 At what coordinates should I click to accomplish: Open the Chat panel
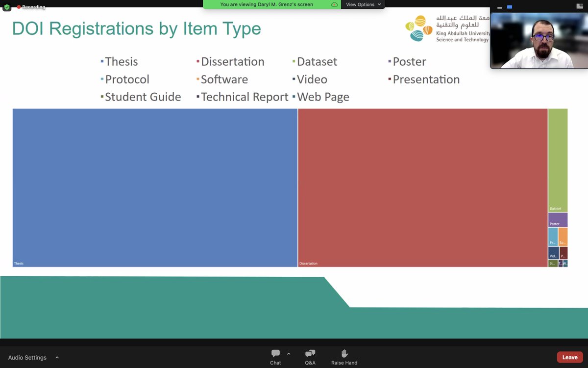click(x=275, y=357)
